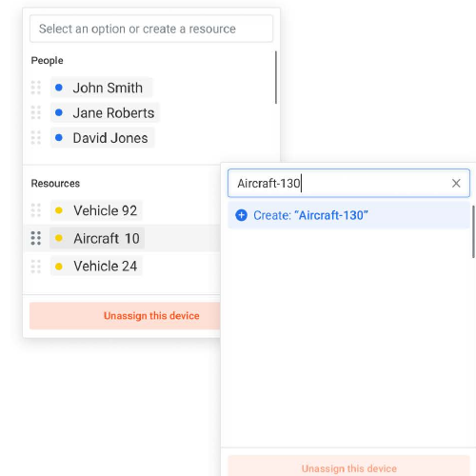Click the plus icon next to Create Aircraft-130
The height and width of the screenshot is (476, 476).
point(241,215)
